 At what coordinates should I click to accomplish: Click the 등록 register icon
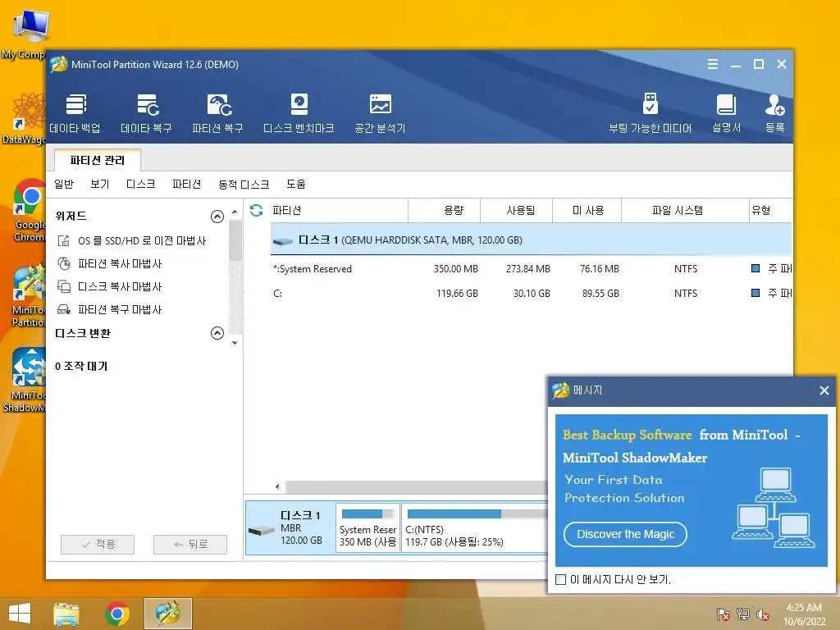coord(774,113)
